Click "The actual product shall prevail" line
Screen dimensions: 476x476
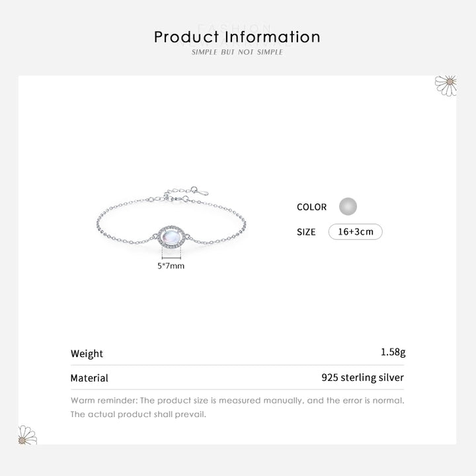138,415
